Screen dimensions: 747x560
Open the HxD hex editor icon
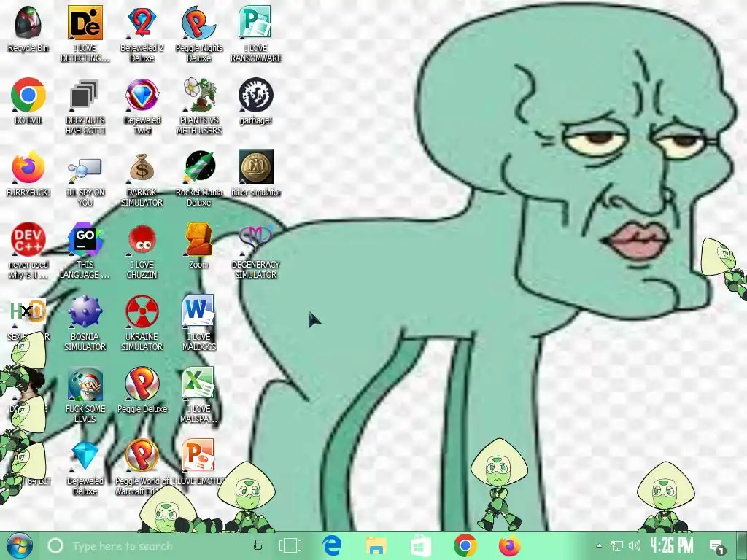coord(28,312)
